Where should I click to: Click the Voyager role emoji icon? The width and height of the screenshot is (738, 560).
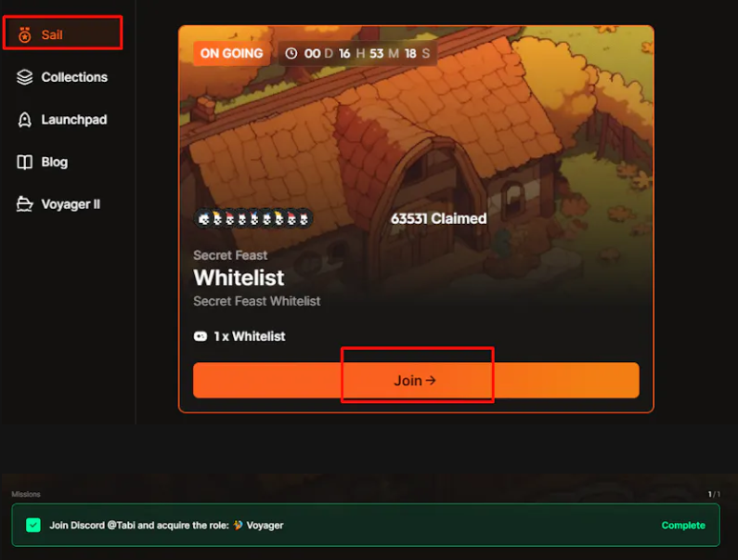pyautogui.click(x=239, y=525)
